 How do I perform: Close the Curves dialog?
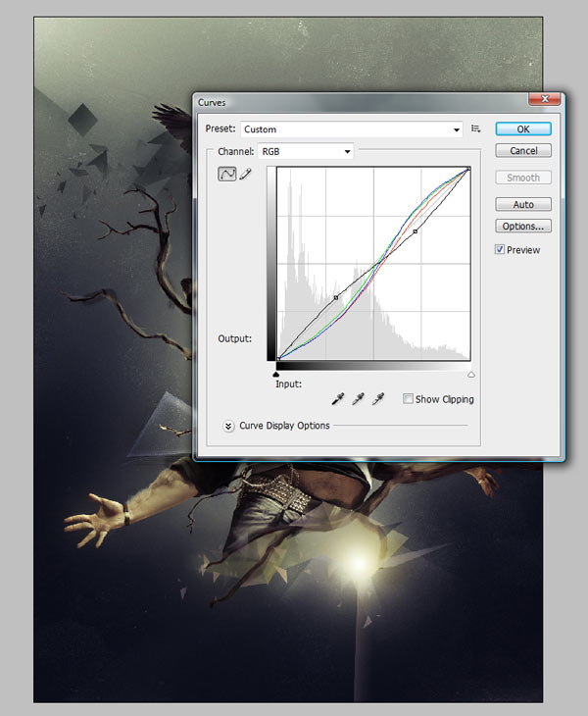point(544,99)
